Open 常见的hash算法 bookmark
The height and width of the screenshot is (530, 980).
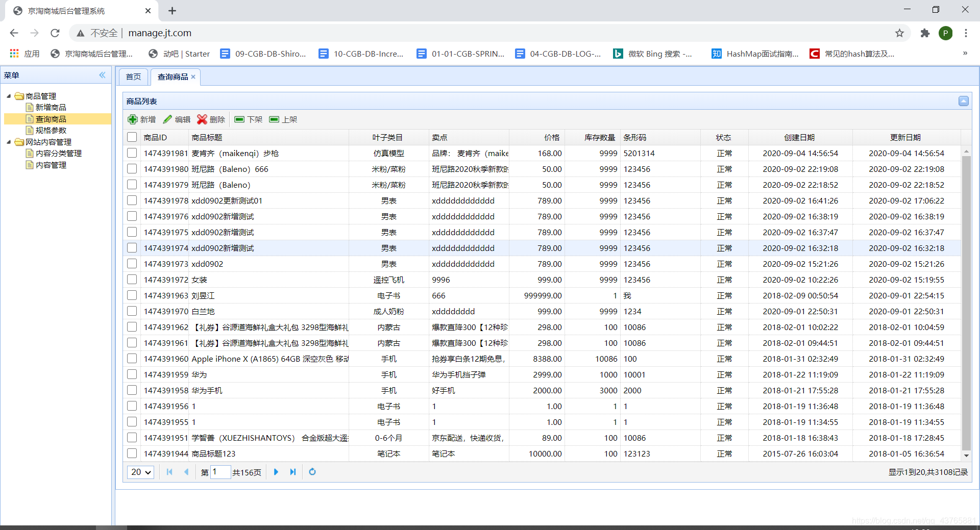852,54
